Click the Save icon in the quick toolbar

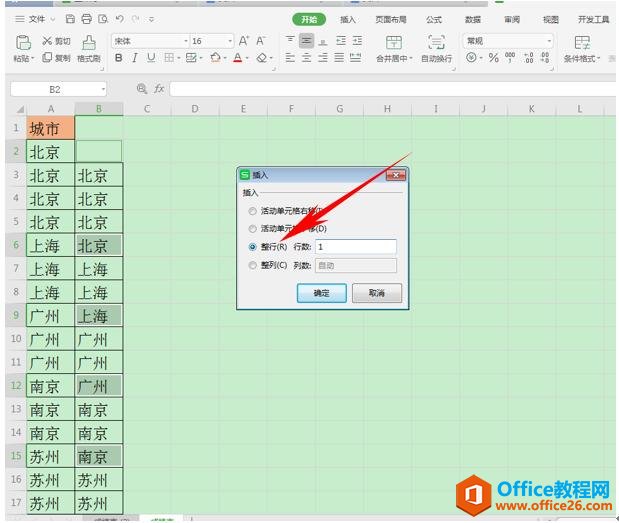[70, 19]
